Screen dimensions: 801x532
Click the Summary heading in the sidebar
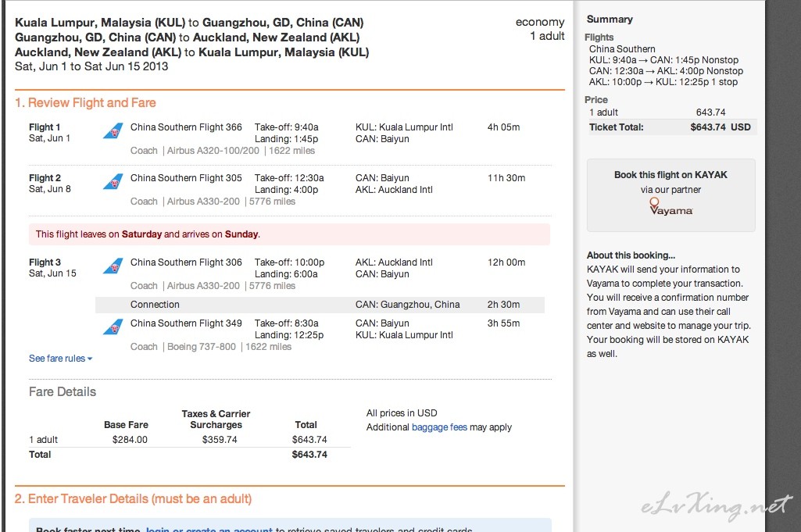(610, 20)
